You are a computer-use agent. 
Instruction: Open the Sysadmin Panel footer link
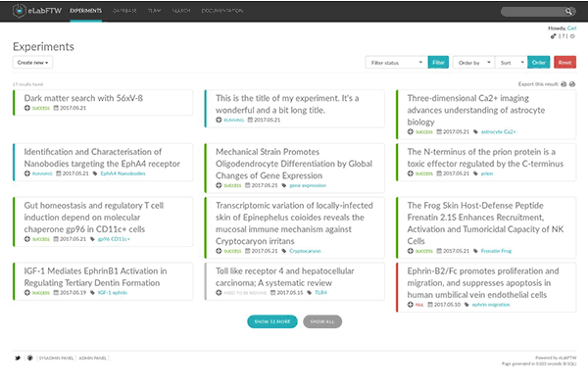pos(57,359)
